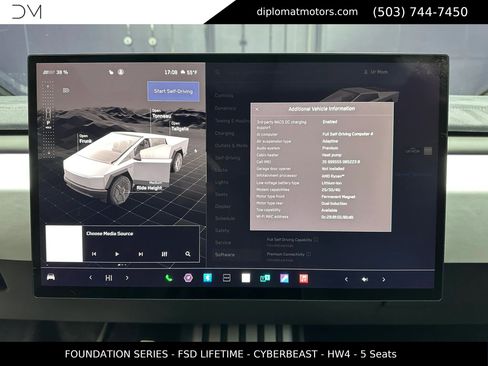Viewport: 488px width, 366px height.
Task: Open the Frunk
Action: click(x=85, y=139)
